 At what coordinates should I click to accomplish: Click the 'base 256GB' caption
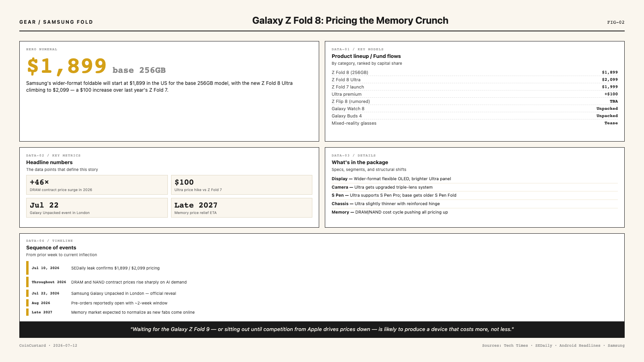click(139, 70)
